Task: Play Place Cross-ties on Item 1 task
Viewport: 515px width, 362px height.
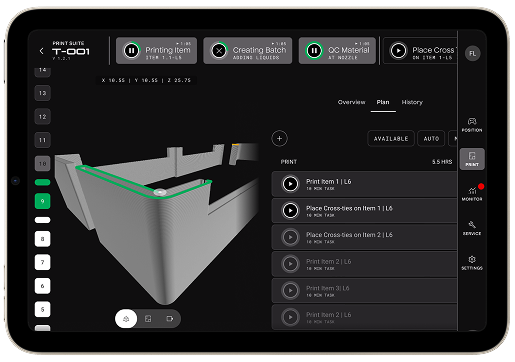Action: 290,211
